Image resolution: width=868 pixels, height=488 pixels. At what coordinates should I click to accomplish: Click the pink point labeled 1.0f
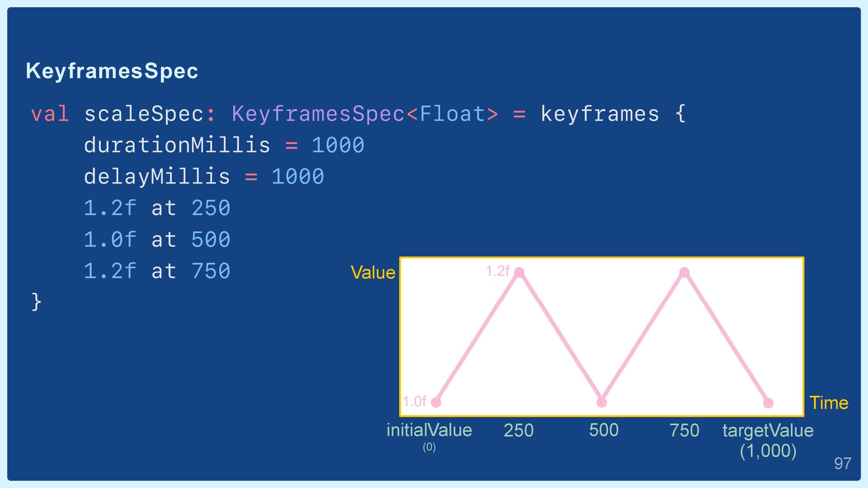point(436,402)
